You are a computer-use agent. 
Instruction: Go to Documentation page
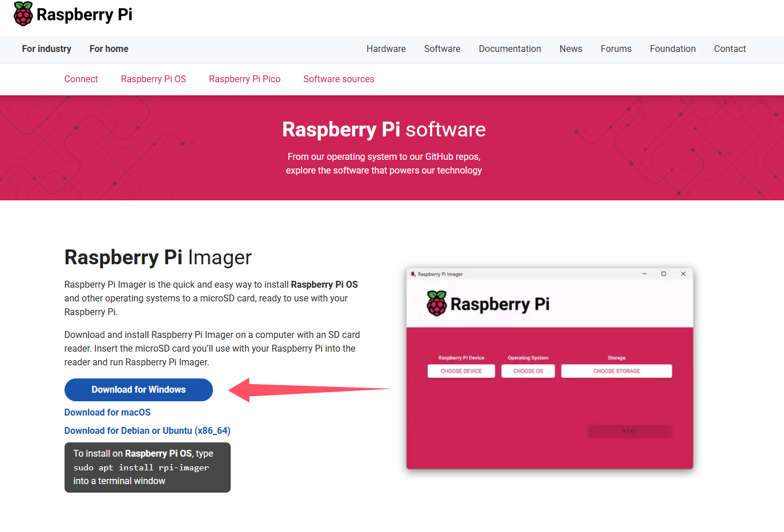coord(510,49)
